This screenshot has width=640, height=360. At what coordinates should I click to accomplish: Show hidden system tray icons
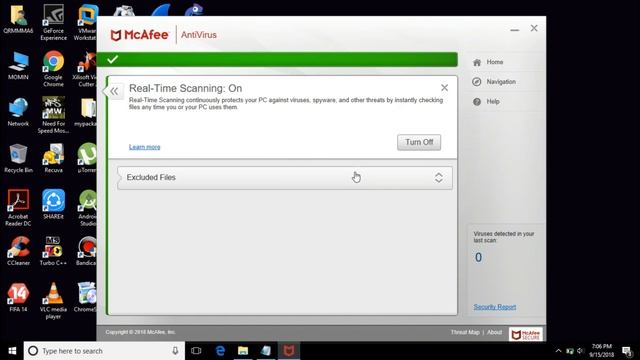(x=558, y=351)
